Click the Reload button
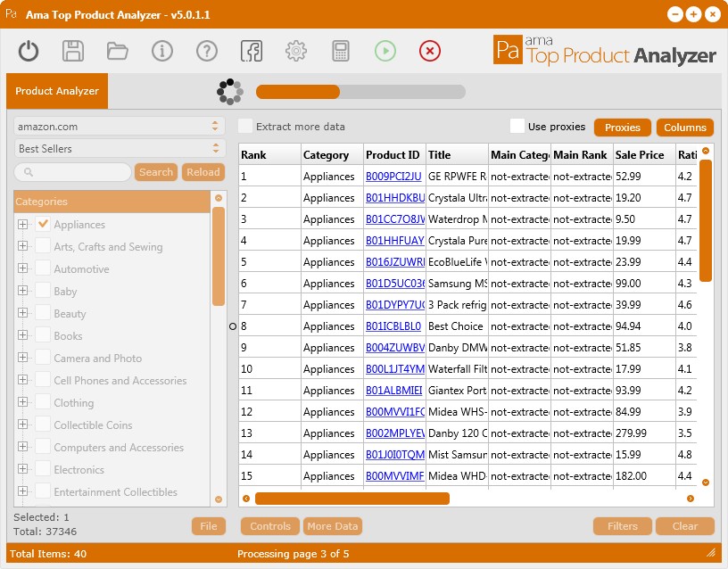728x569 pixels. tap(203, 172)
